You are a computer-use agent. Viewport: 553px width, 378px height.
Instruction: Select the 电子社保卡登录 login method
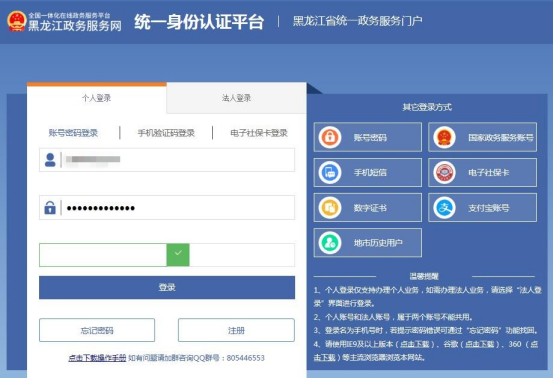[x=259, y=133]
